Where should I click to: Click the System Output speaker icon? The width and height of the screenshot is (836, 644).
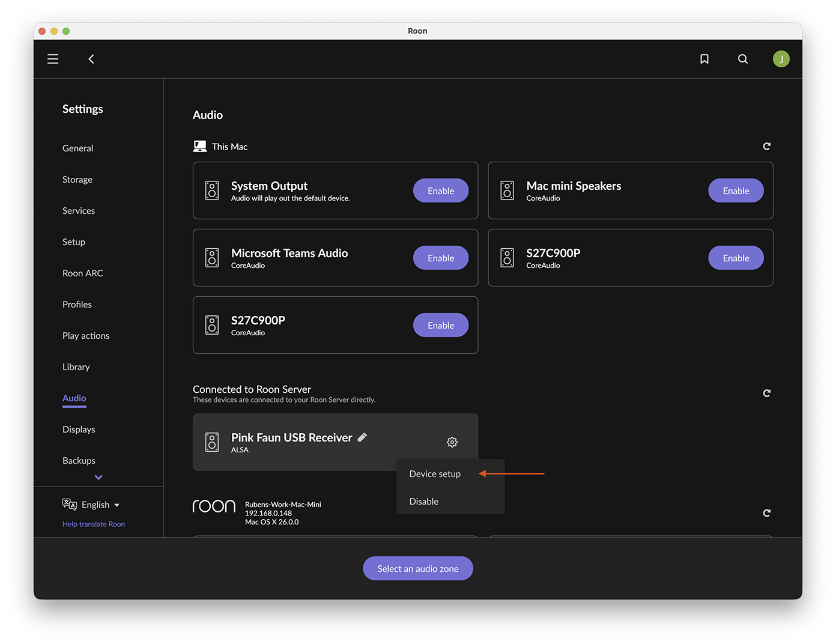tap(212, 190)
